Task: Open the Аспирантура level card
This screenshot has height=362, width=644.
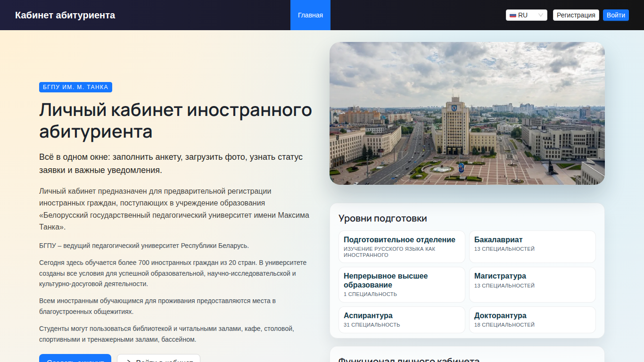Action: tap(402, 320)
